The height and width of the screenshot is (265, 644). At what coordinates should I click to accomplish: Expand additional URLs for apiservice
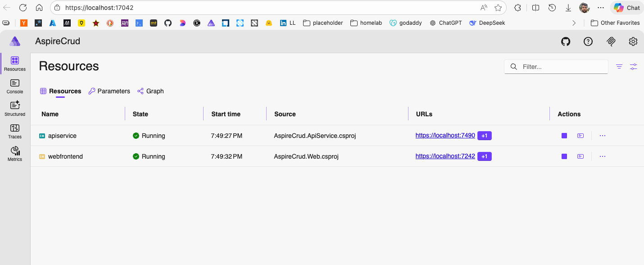click(484, 136)
